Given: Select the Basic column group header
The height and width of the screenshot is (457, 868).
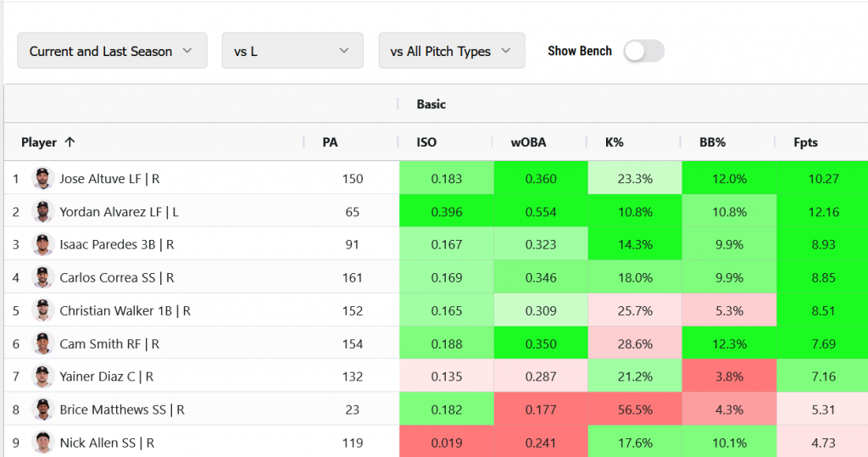Looking at the screenshot, I should coord(431,104).
